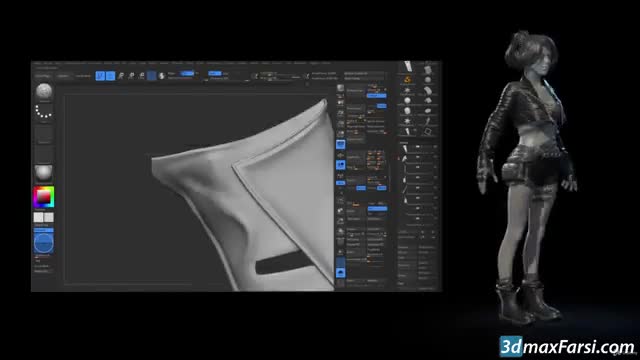640x360 pixels.
Task: Click the blue circular texture preview on left
Action: click(x=44, y=243)
